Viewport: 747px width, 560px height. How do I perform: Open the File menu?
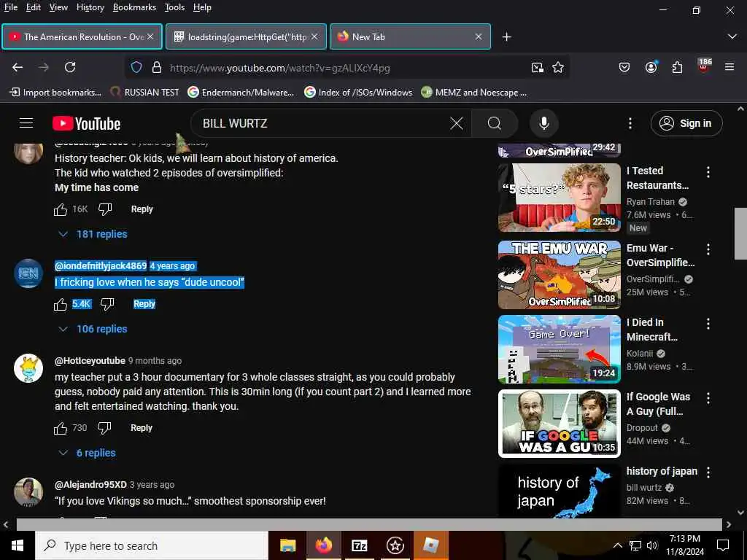point(10,7)
